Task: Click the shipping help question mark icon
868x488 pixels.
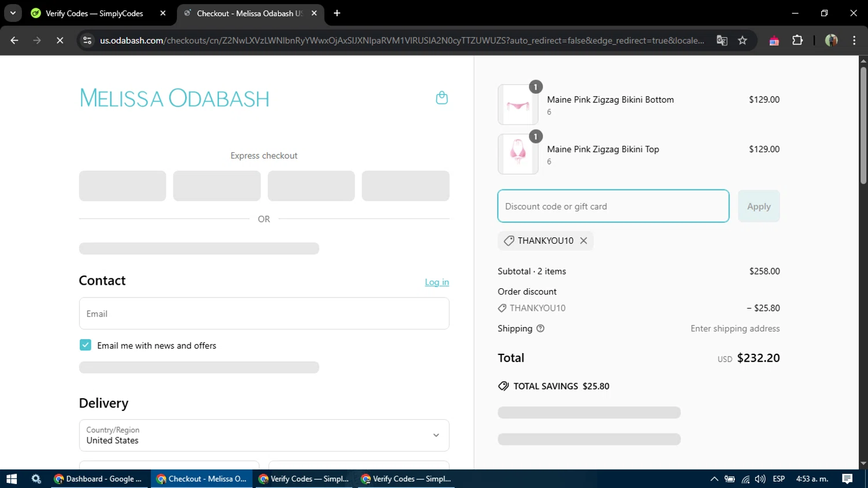Action: point(540,329)
